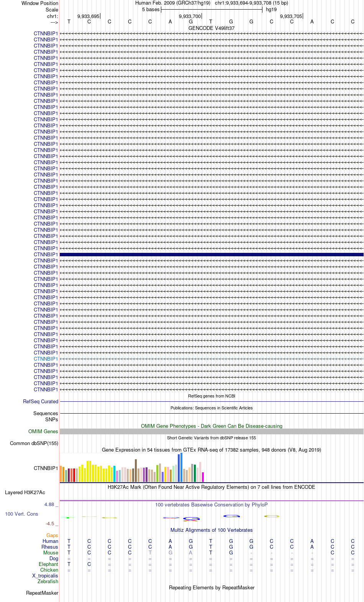Click the gray OMIM Genes bar
This screenshot has height=602, width=364.
click(x=212, y=431)
